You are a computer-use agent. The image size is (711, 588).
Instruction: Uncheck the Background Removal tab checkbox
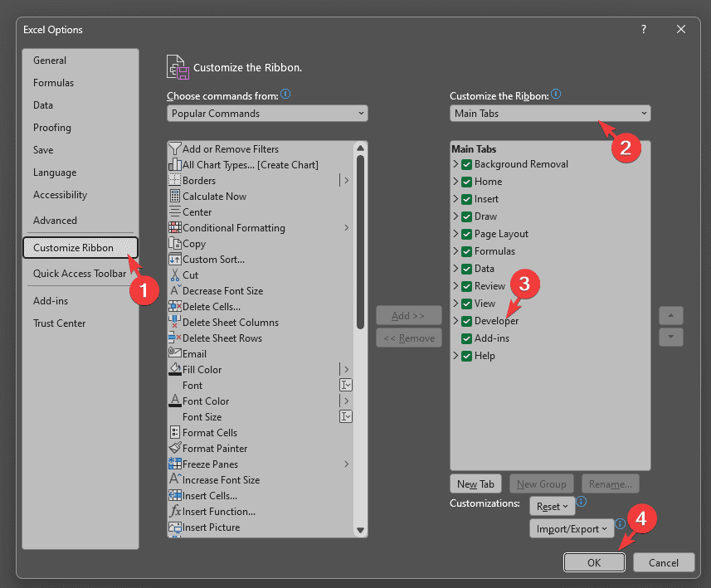[x=466, y=164]
